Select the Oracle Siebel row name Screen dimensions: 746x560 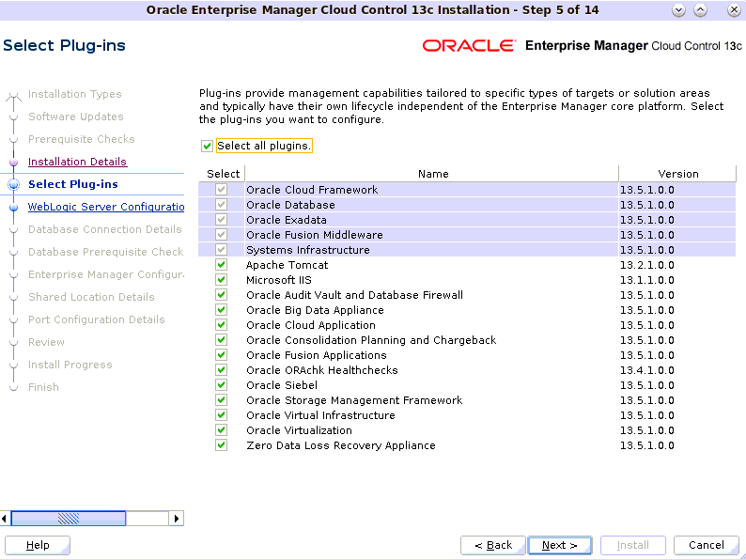(x=282, y=385)
